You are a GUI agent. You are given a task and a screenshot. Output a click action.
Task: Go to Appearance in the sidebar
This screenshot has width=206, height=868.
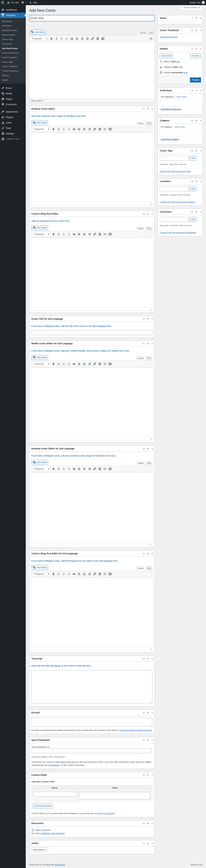pyautogui.click(x=13, y=112)
